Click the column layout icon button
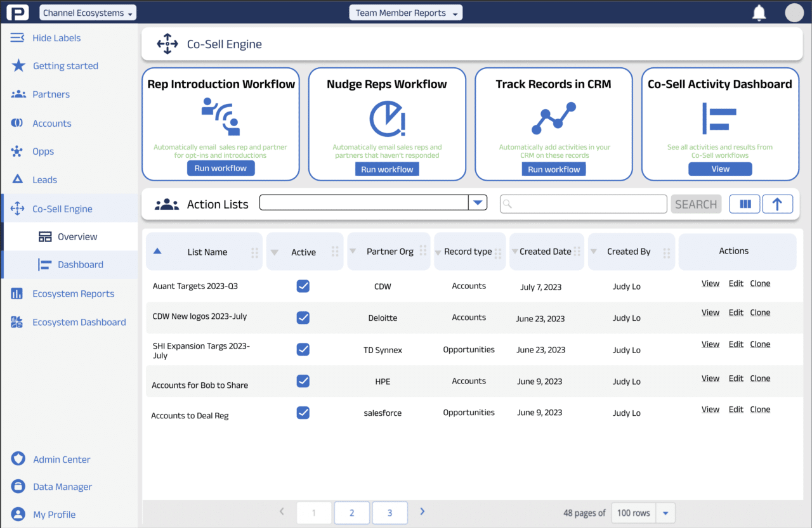The width and height of the screenshot is (812, 528). (745, 204)
